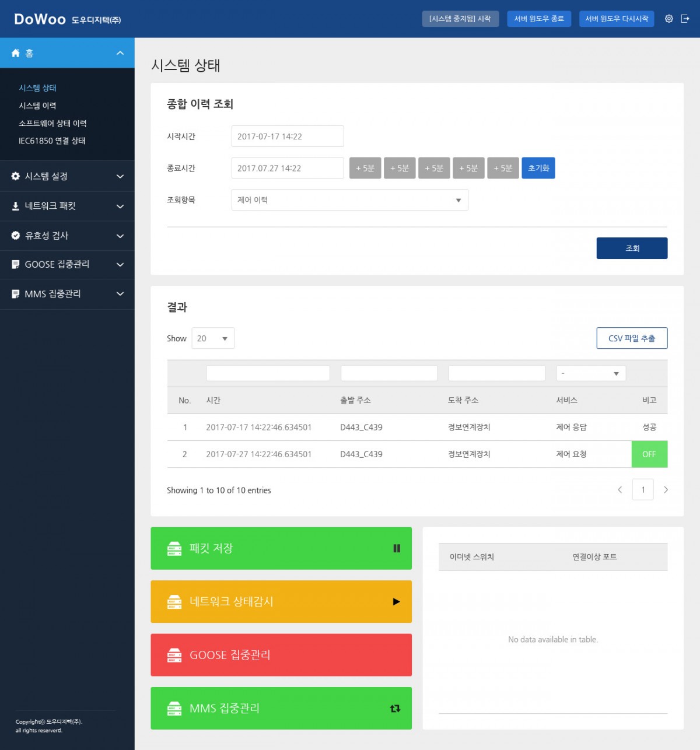The width and height of the screenshot is (700, 750).
Task: Click the 도착 주소 column filter input
Action: 497,373
